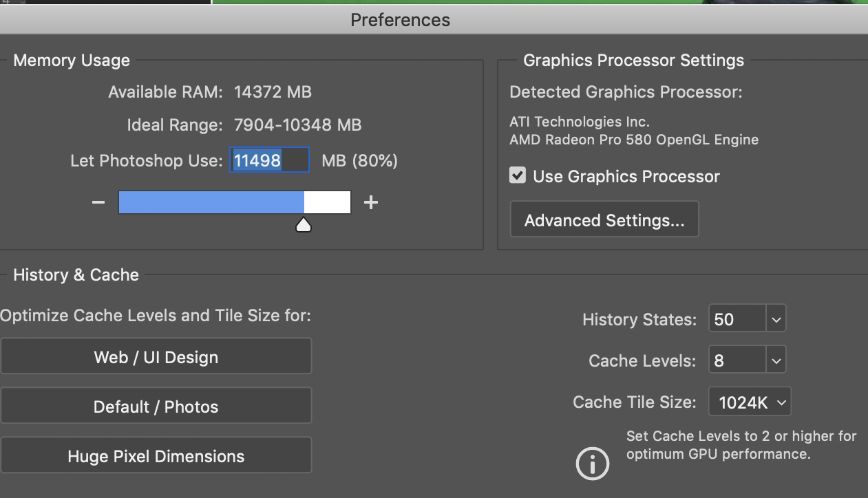This screenshot has height=498, width=868.
Task: Open the Cache Tile Size dropdown
Action: tap(750, 402)
